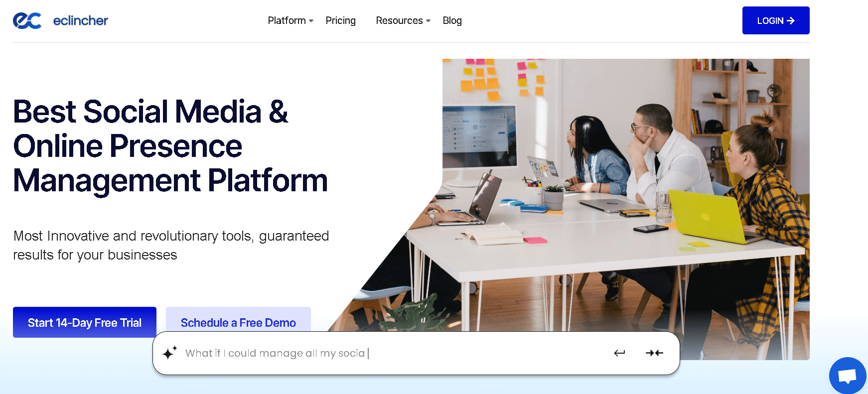Click the arrow icon inside the LOGIN button
868x394 pixels.
point(791,20)
